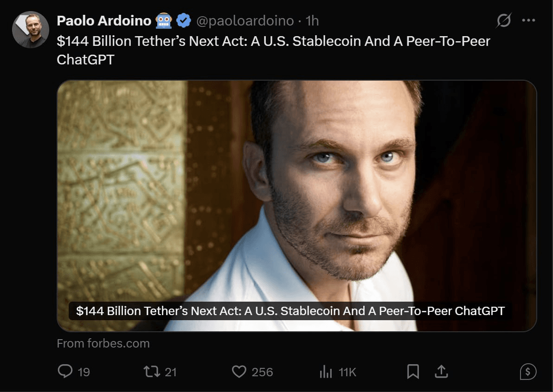
Task: Open Paolo Ardoino's profile avatar
Action: coord(31,30)
